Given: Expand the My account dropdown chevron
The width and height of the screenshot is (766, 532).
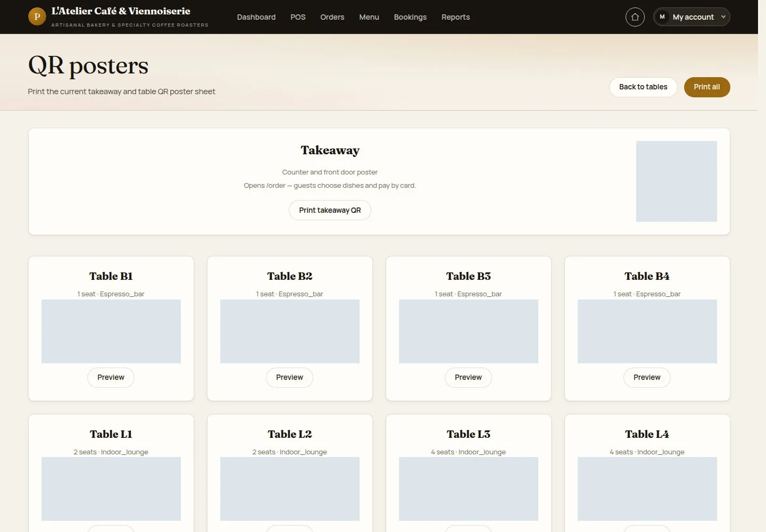Looking at the screenshot, I should pos(723,17).
